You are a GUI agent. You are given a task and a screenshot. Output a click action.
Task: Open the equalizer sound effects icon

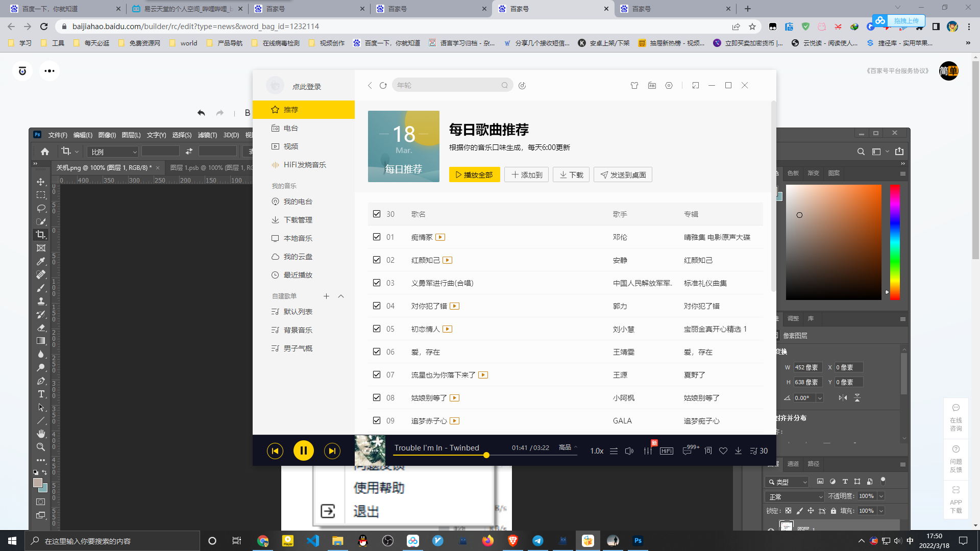[x=648, y=451]
